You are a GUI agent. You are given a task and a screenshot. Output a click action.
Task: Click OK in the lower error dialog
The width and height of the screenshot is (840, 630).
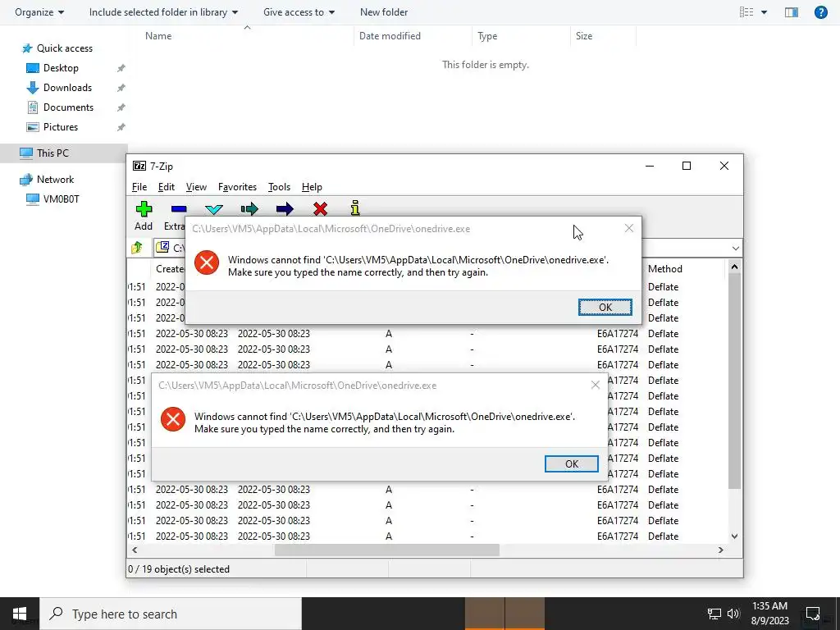[572, 464]
